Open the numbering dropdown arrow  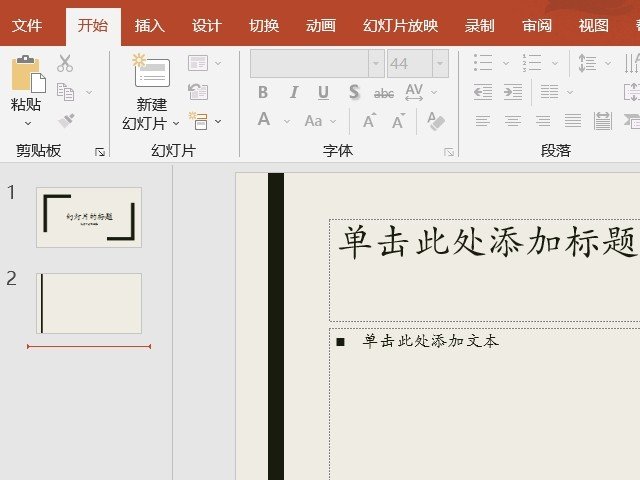555,63
